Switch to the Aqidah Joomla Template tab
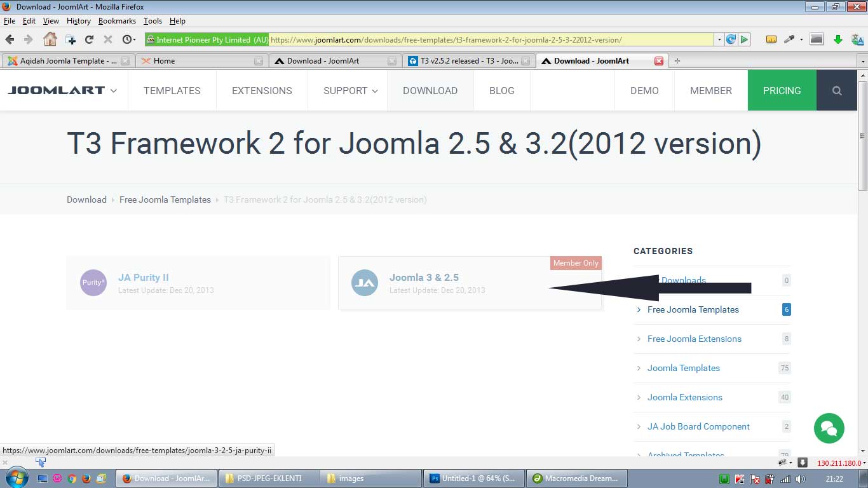Viewport: 868px width, 488px height. pos(68,61)
